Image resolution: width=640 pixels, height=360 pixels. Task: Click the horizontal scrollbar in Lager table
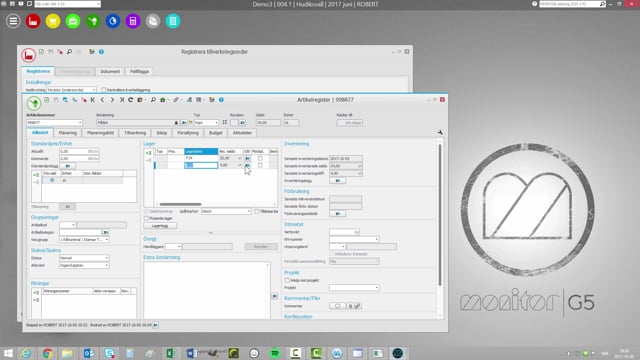(180, 204)
